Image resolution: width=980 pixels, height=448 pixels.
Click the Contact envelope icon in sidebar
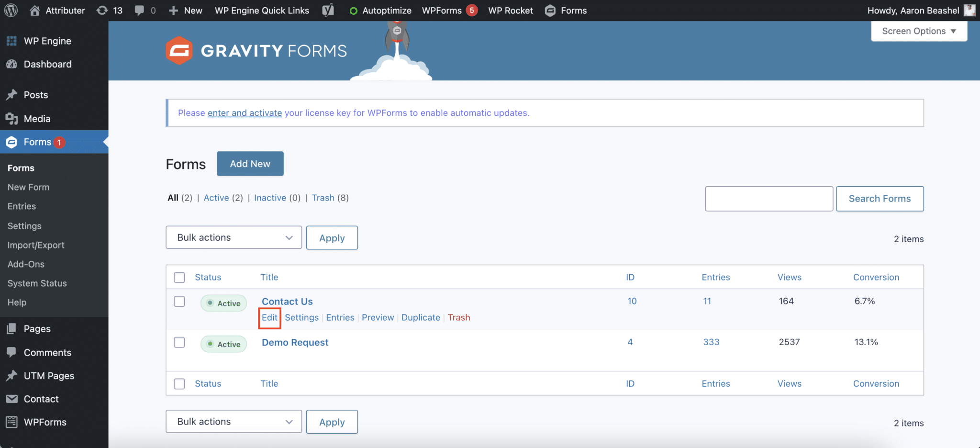pos(11,399)
